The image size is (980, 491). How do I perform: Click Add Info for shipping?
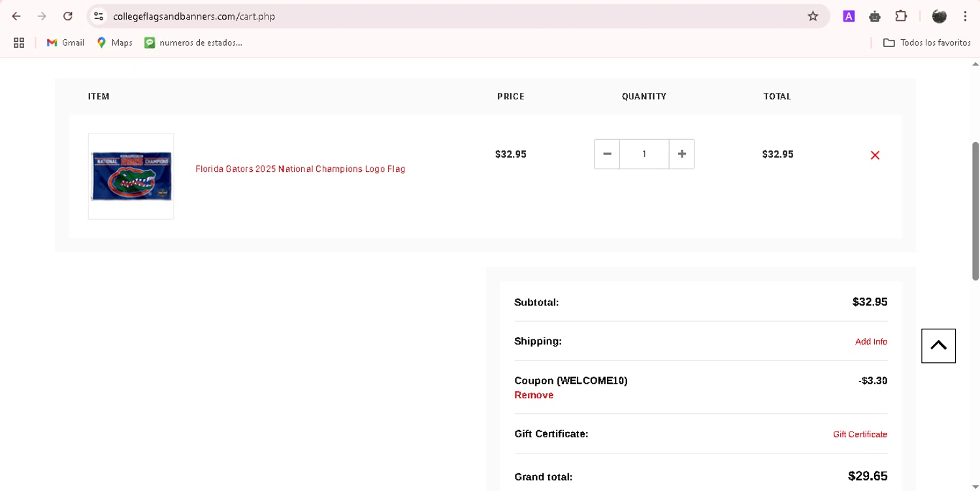pos(871,341)
